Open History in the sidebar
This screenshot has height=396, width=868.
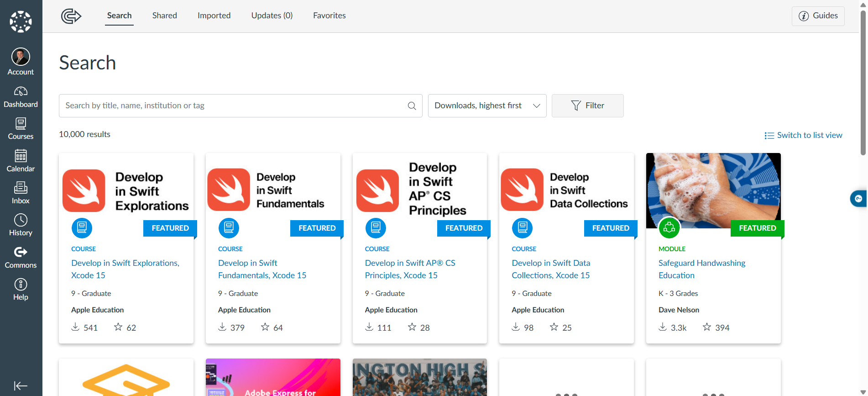click(x=21, y=225)
